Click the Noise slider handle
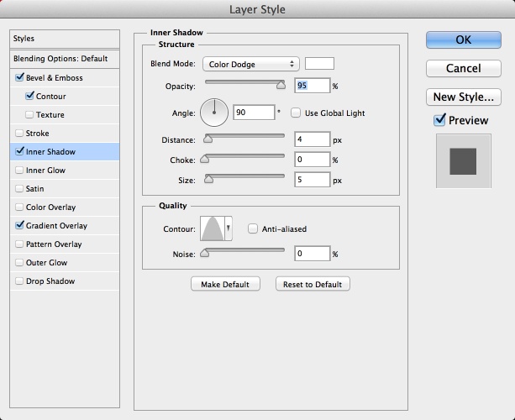Viewport: 515px width, 420px height. click(205, 253)
